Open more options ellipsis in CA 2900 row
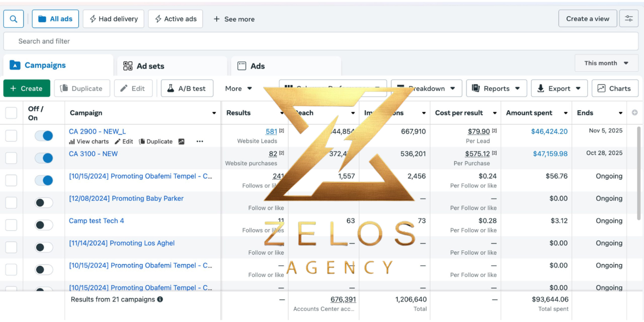Image resolution: width=644 pixels, height=322 pixels. pos(200,141)
